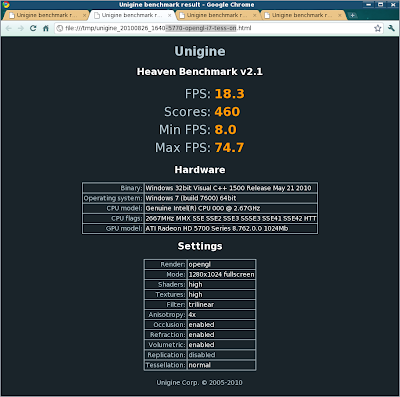Viewport: 400px width, 397px height.
Task: Open the Chrome wrench settings menu
Action: click(391, 28)
